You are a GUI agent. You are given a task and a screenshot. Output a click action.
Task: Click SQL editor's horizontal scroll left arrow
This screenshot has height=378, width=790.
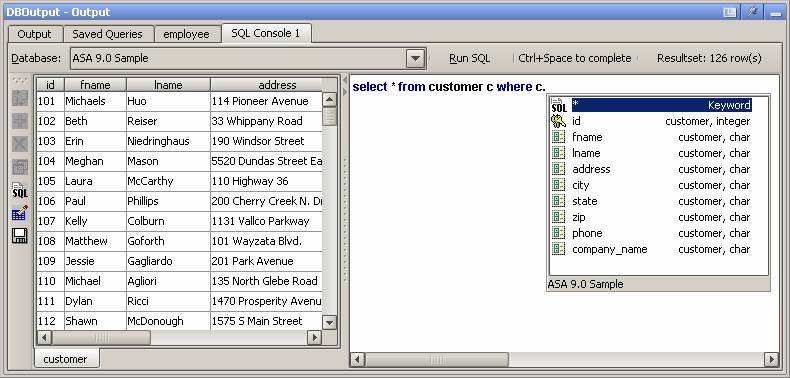(358, 359)
